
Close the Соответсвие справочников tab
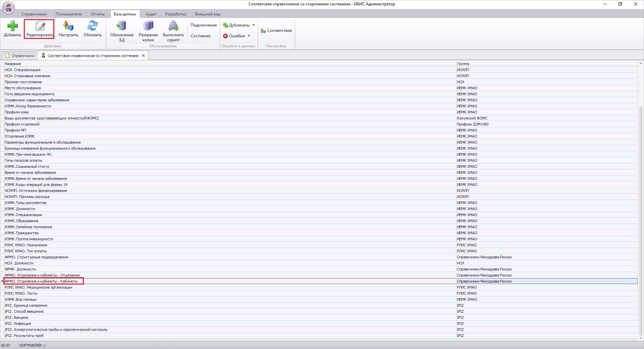143,56
